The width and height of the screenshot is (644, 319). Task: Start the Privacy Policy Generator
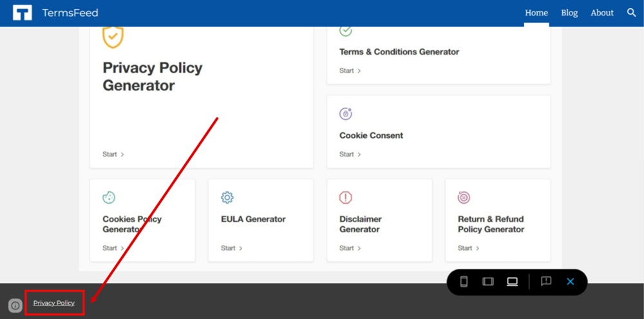click(x=113, y=154)
